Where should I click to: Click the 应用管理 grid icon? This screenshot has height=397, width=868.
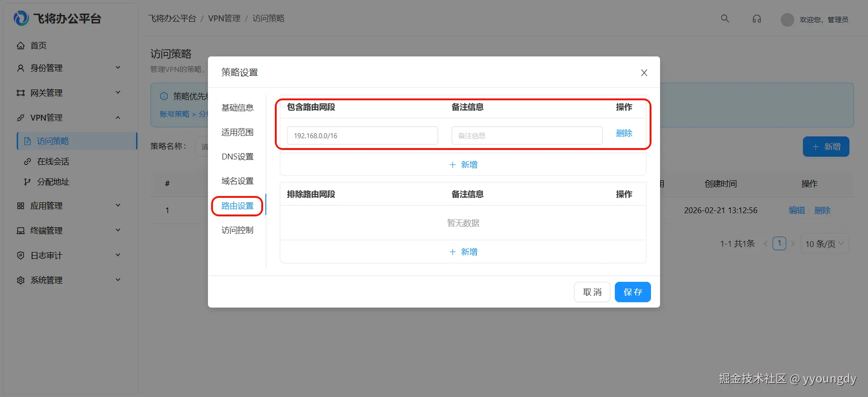coord(20,206)
